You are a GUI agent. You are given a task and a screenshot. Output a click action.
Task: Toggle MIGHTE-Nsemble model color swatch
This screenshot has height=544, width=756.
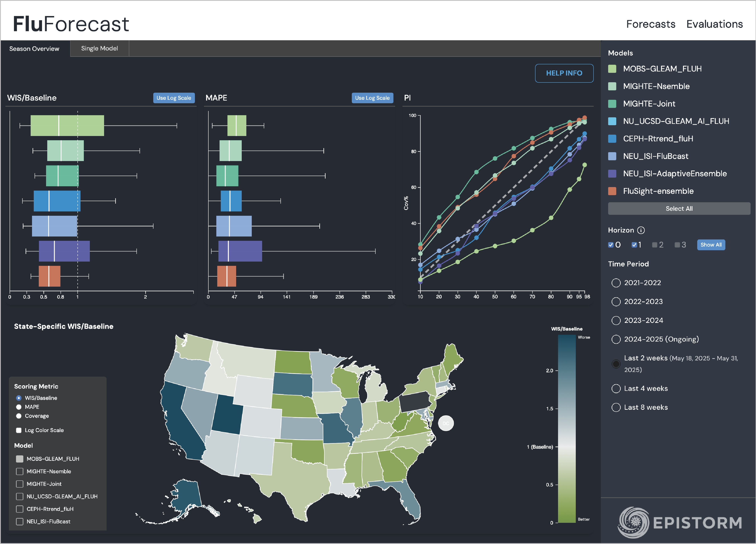click(612, 86)
